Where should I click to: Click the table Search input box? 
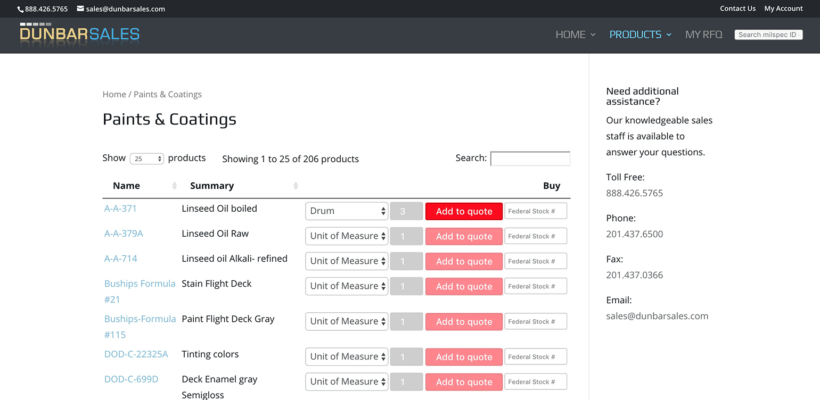(530, 158)
